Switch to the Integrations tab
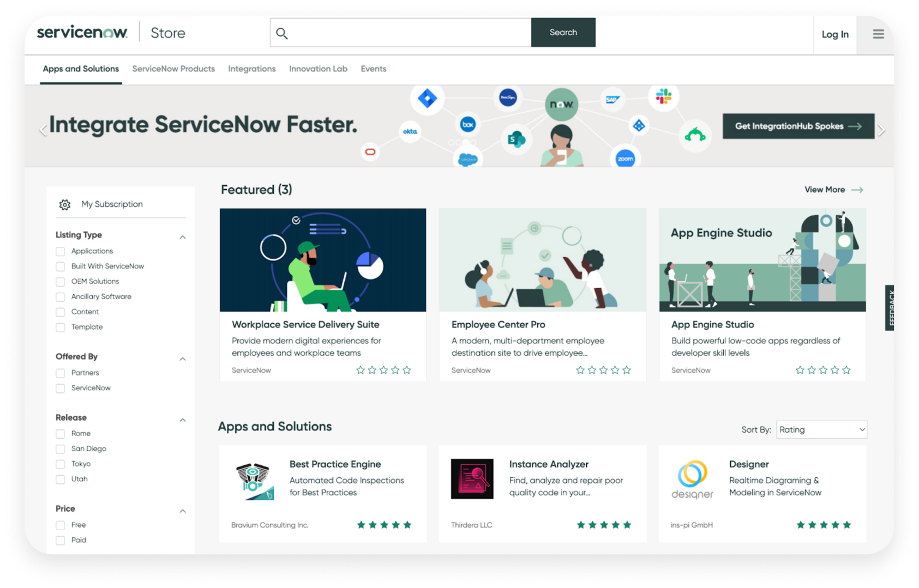Viewport: 919px width, 588px height. tap(251, 69)
